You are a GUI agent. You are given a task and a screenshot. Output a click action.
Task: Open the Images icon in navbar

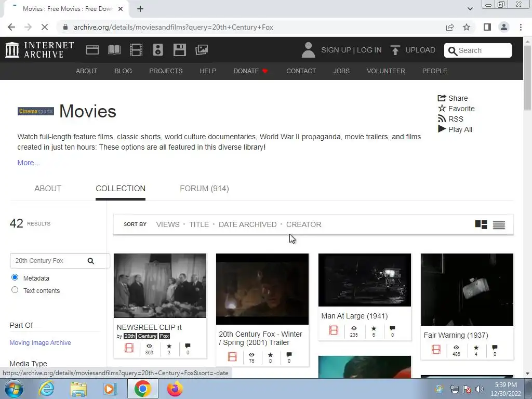202,50
